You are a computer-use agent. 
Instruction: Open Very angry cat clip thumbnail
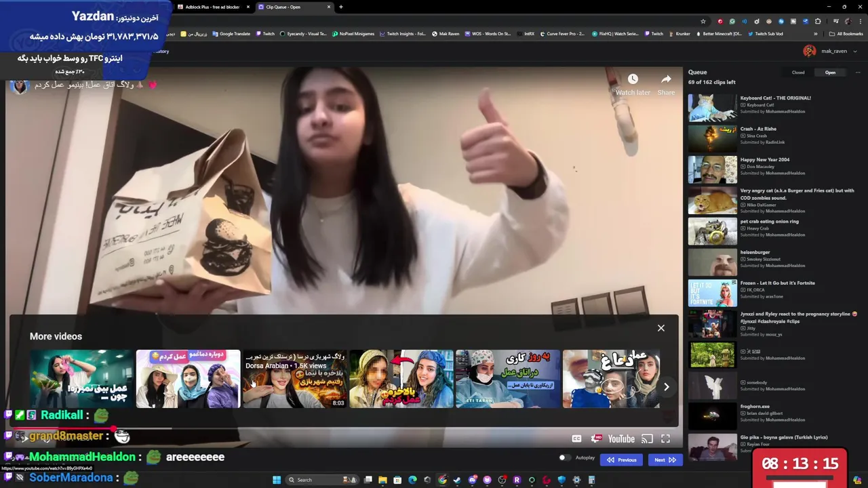(712, 201)
